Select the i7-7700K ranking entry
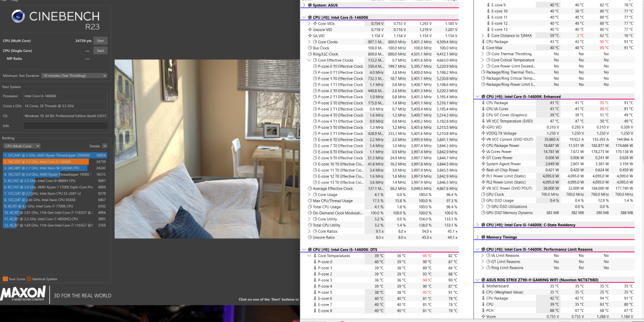Viewport: 644px width, 322px height. (55, 206)
